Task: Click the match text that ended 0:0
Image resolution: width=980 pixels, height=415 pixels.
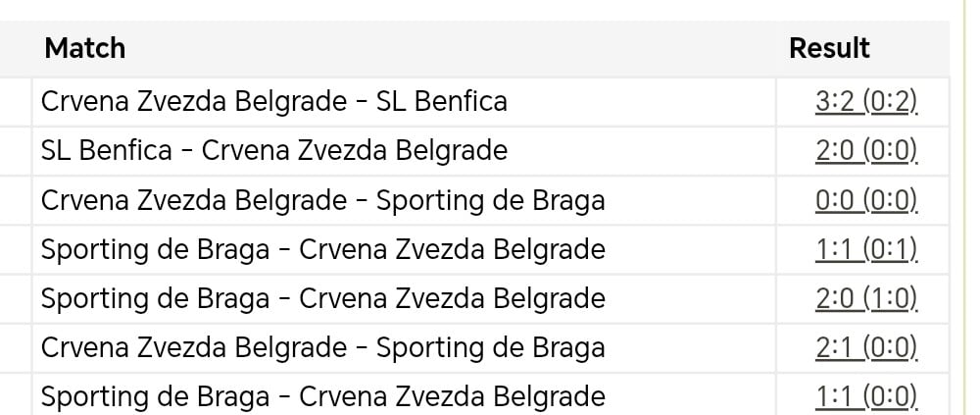Action: [x=322, y=200]
